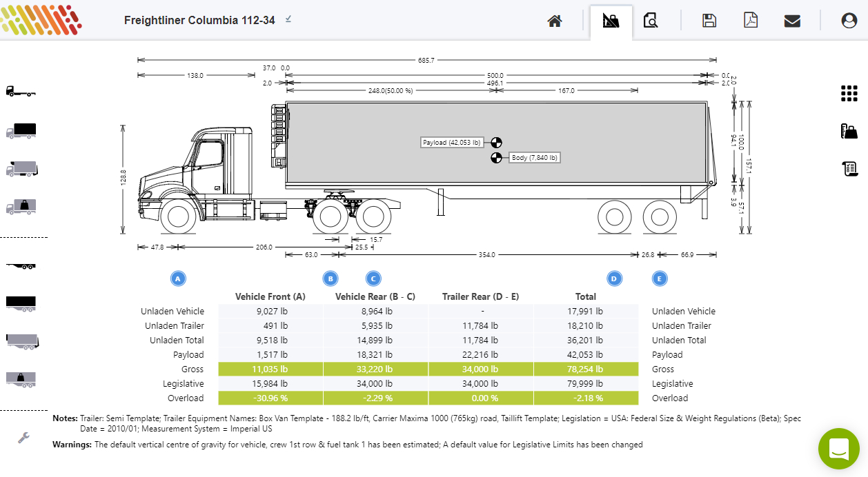Viewport: 868px width, 477px height.
Task: Select the trailer payload weight icon
Action: pos(21,379)
